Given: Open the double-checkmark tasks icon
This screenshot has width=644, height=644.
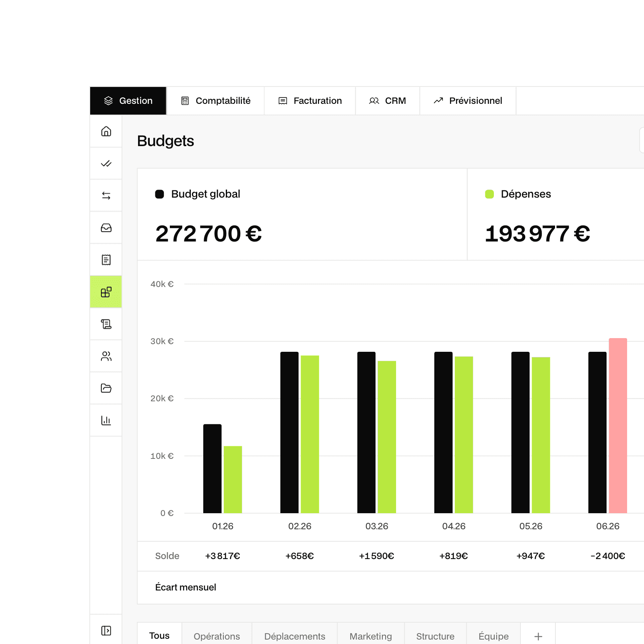Looking at the screenshot, I should [106, 163].
